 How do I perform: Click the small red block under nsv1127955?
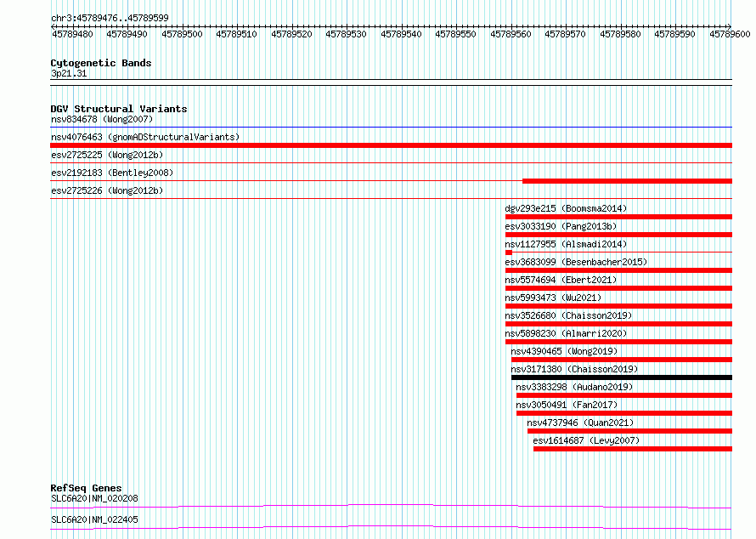click(509, 252)
